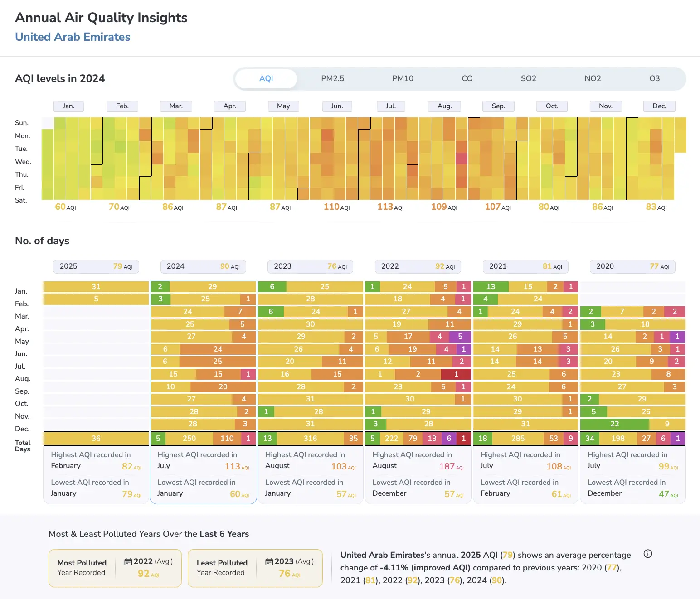700x599 pixels.
Task: Click the 80 AQI October average value
Action: click(x=549, y=207)
